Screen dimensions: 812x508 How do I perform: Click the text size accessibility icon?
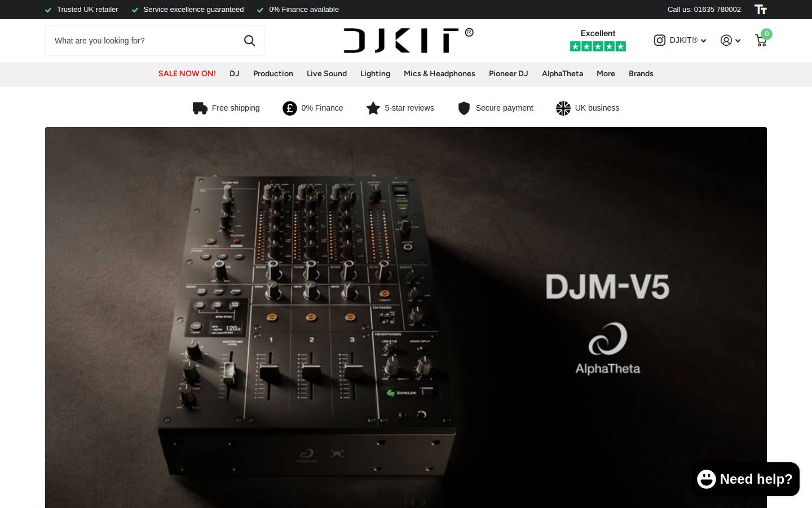click(761, 10)
